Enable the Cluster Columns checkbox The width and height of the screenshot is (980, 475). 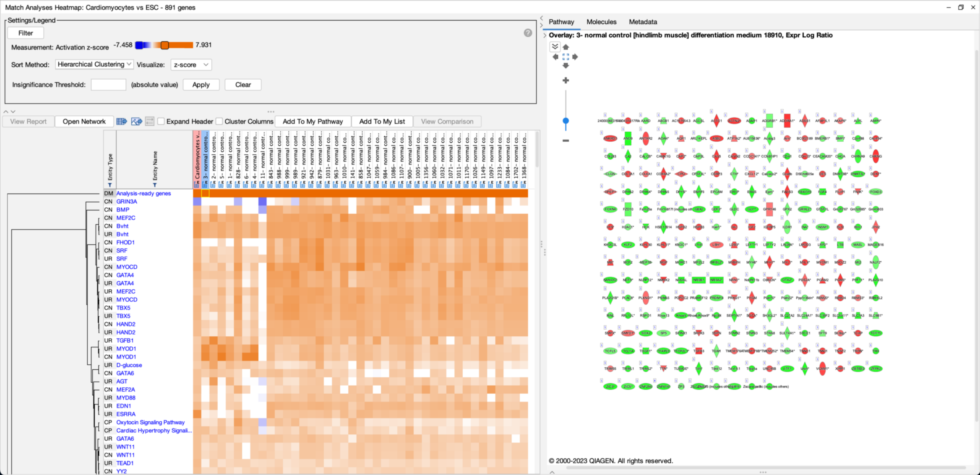pyautogui.click(x=219, y=121)
